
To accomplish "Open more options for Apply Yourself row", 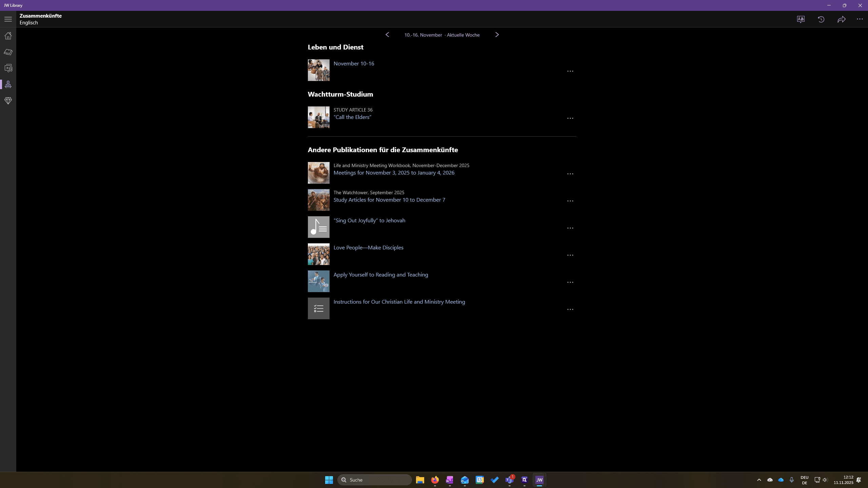I will [x=570, y=282].
